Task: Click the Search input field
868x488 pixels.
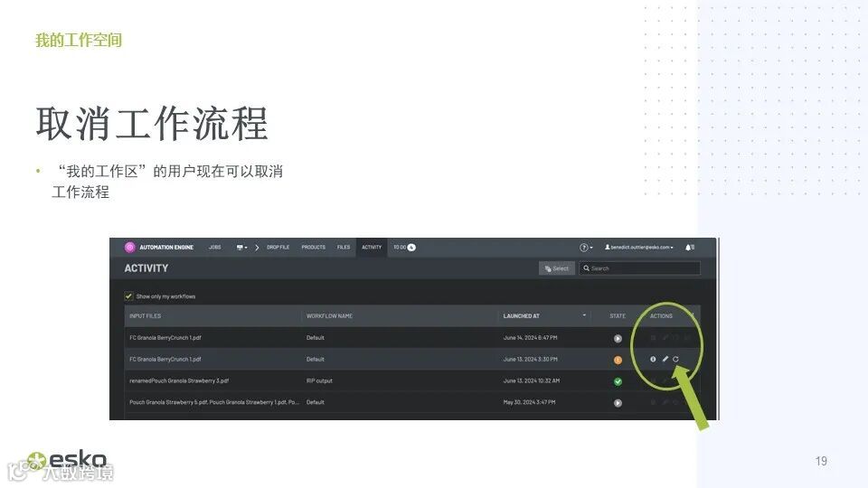Action: pos(640,268)
